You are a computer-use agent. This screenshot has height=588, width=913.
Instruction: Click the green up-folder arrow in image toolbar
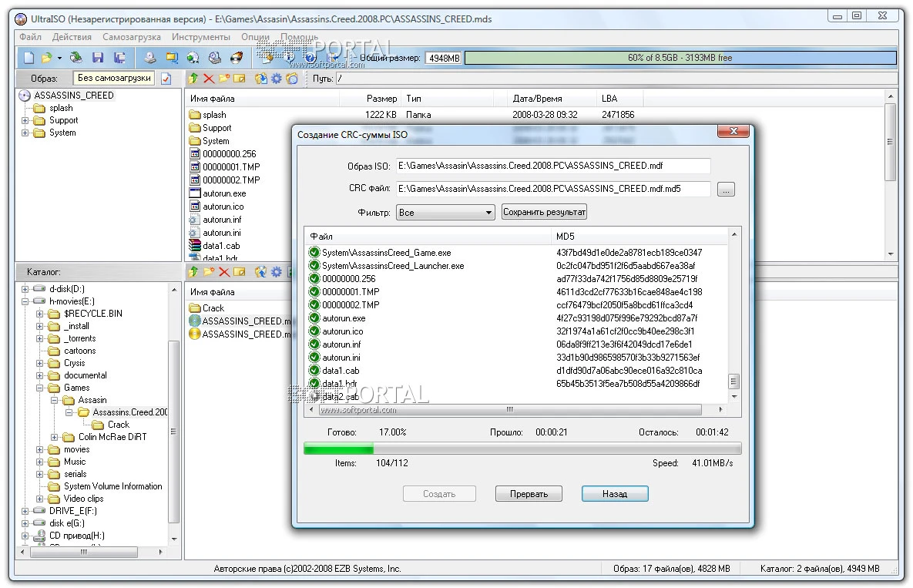click(193, 79)
